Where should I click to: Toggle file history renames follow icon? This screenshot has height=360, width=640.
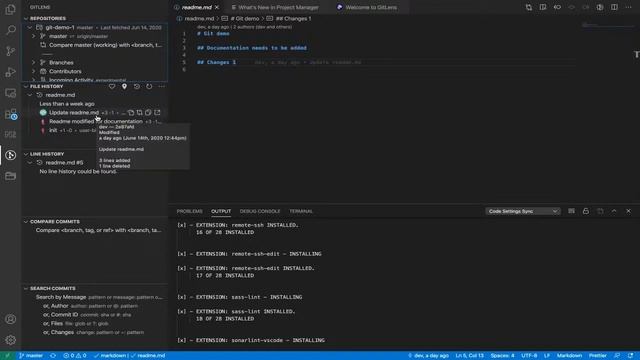[137, 87]
